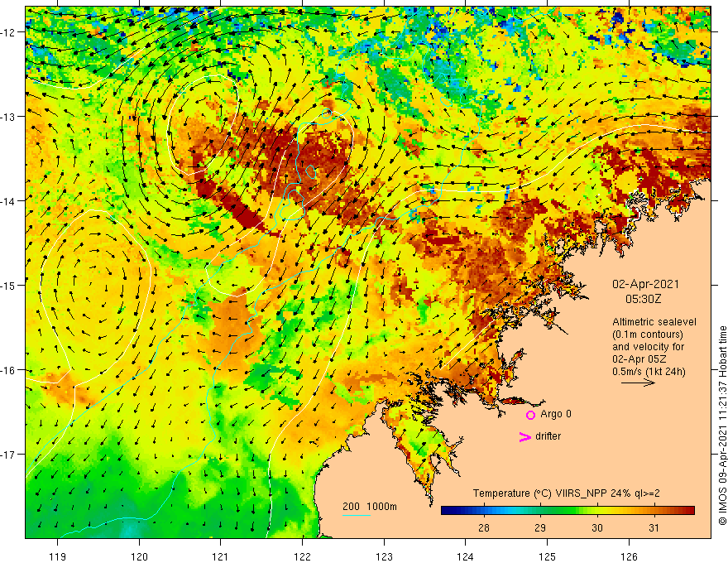This screenshot has width=728, height=563.
Task: Click the latitude label -16
Action: (8, 370)
